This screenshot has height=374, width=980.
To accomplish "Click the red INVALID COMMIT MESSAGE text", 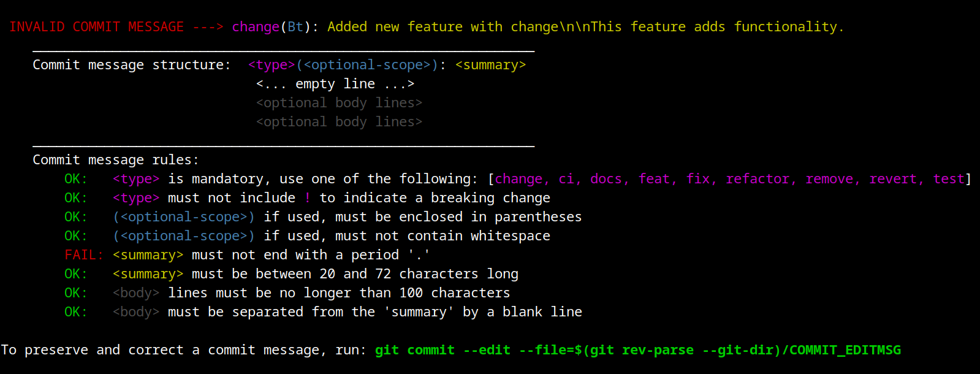I will [96, 27].
